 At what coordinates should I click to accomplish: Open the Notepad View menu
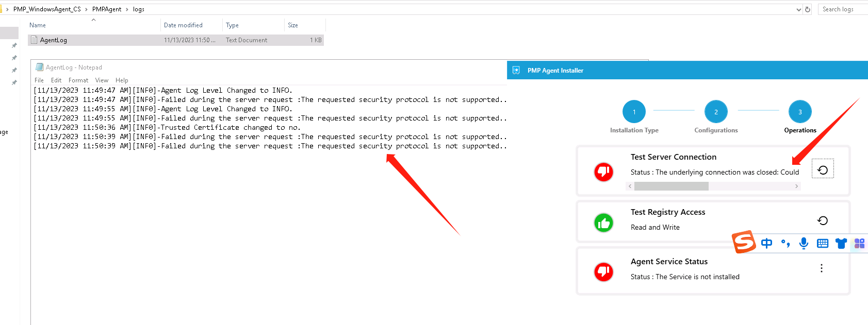[x=102, y=80]
